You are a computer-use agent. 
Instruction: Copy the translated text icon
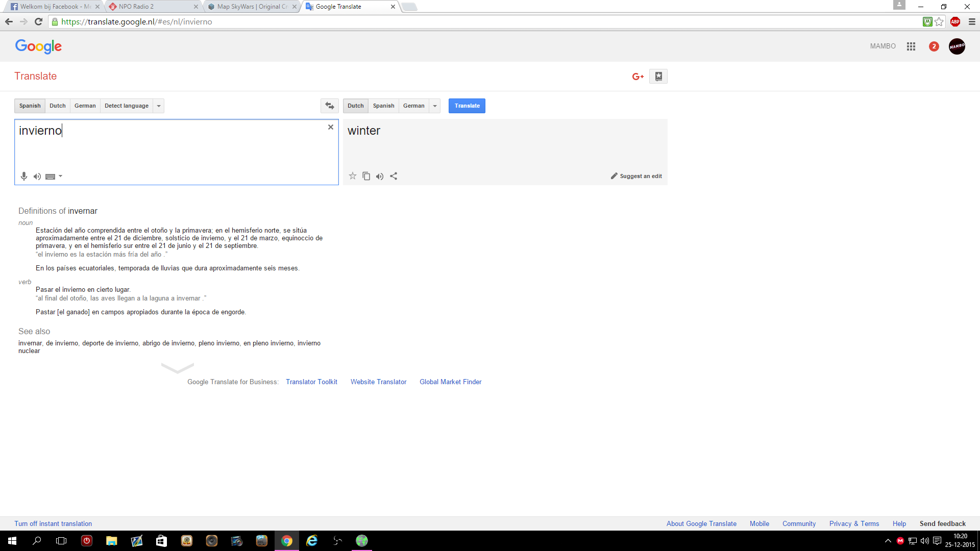[366, 176]
